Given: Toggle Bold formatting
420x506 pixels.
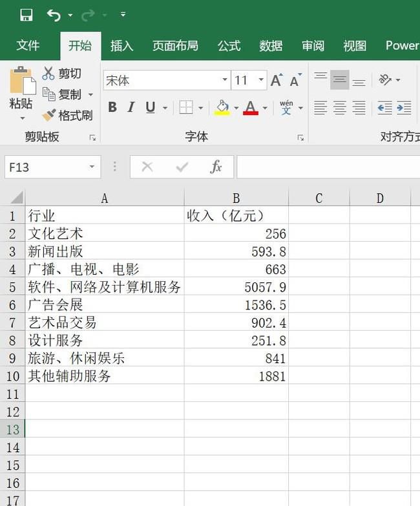Looking at the screenshot, I should pyautogui.click(x=112, y=108).
